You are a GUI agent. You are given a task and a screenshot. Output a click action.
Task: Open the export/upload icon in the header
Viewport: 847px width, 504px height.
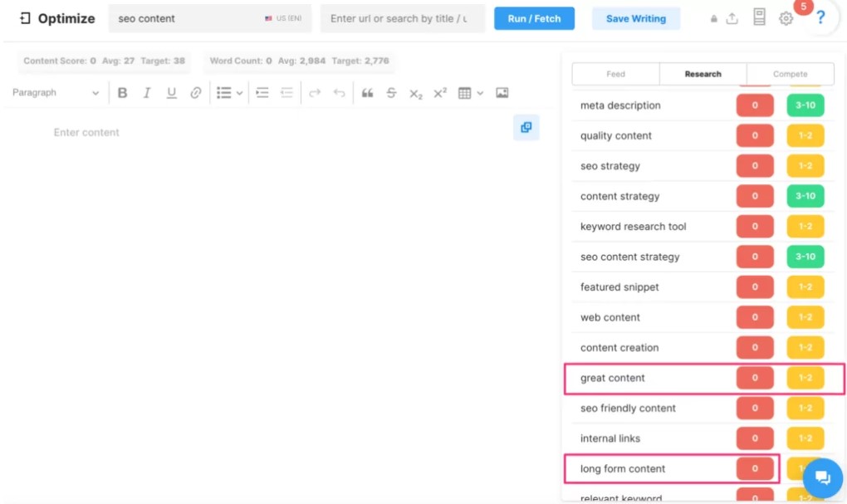click(732, 17)
